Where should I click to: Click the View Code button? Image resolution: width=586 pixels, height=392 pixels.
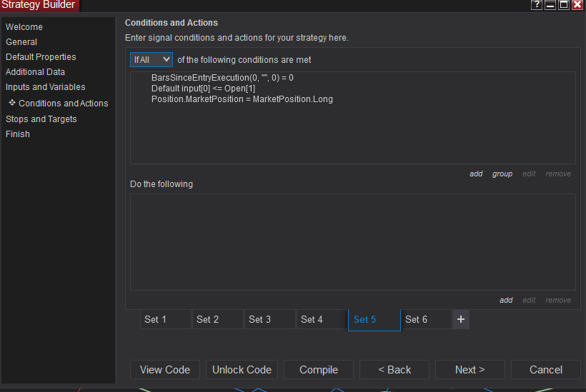tap(165, 369)
